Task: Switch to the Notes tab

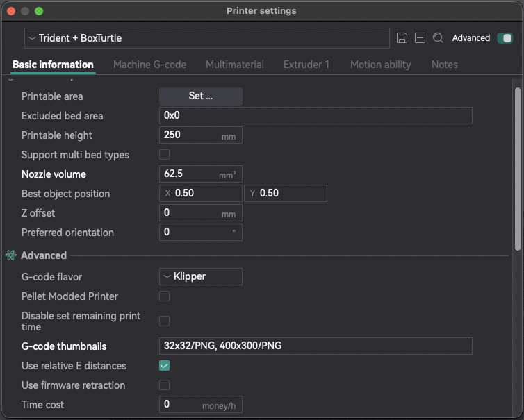Action: coord(445,65)
